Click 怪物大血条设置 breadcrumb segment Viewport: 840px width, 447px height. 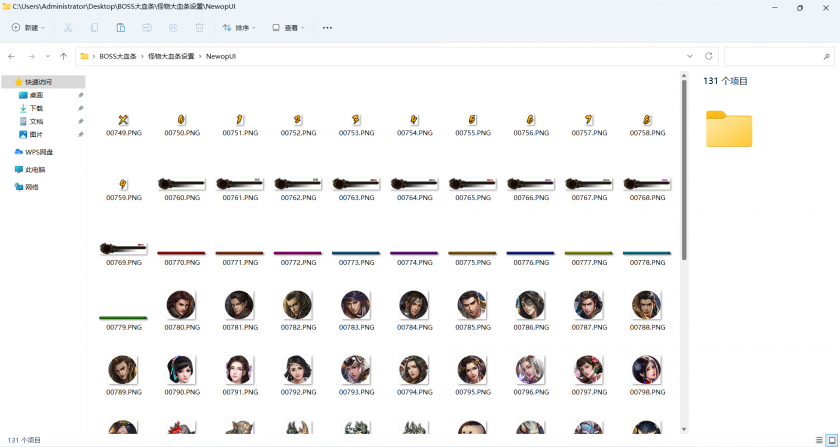coord(170,57)
